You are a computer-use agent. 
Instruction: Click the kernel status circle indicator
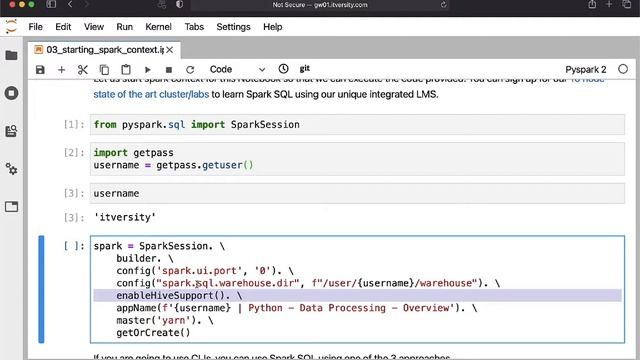pos(623,69)
